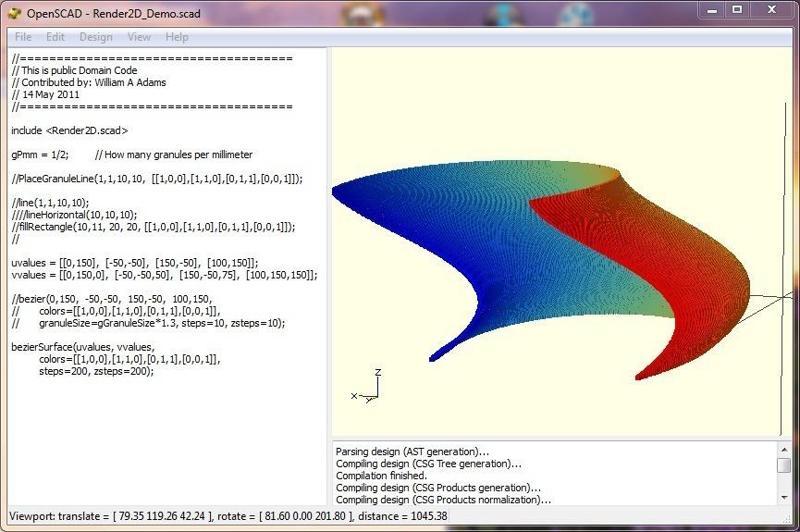
Task: Open the Help menu
Action: pyautogui.click(x=177, y=37)
